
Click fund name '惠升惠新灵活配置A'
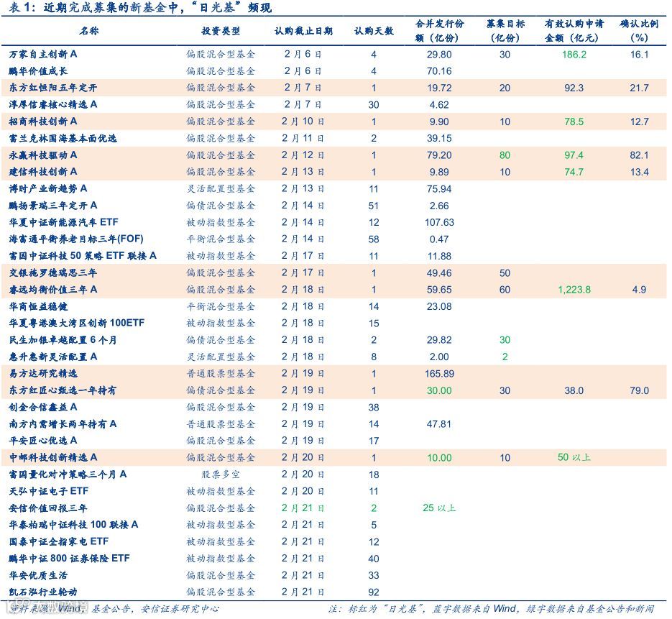(52, 357)
